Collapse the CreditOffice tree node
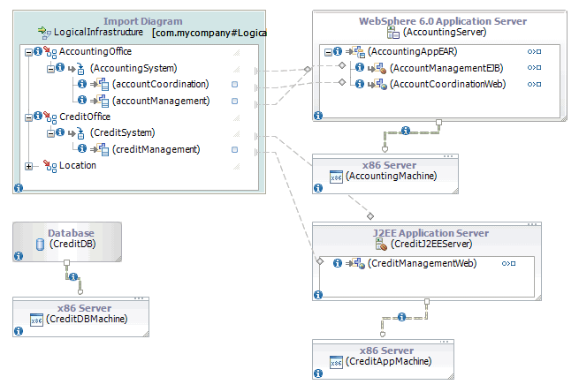Viewport: 579px width, 392px height. coord(28,117)
